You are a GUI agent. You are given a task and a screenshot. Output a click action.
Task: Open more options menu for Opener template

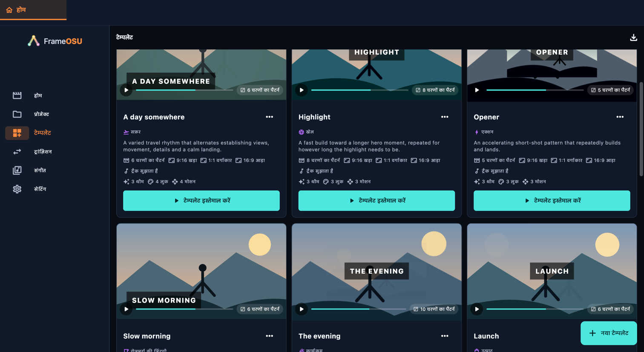[x=620, y=117]
